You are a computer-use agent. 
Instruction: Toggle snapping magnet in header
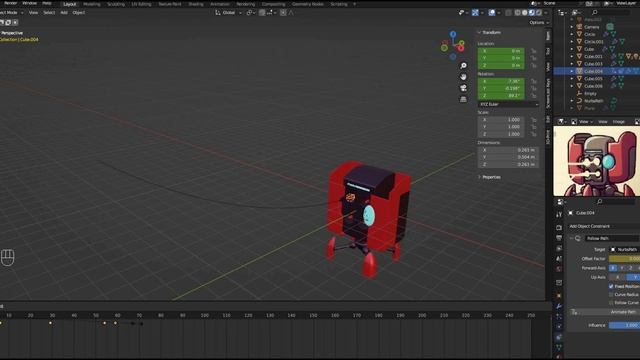point(262,13)
